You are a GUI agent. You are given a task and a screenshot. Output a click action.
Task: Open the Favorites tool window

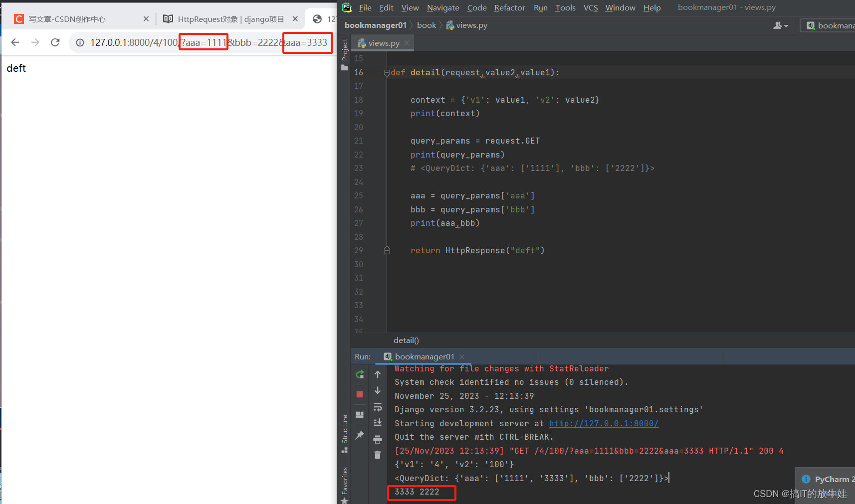(x=345, y=485)
